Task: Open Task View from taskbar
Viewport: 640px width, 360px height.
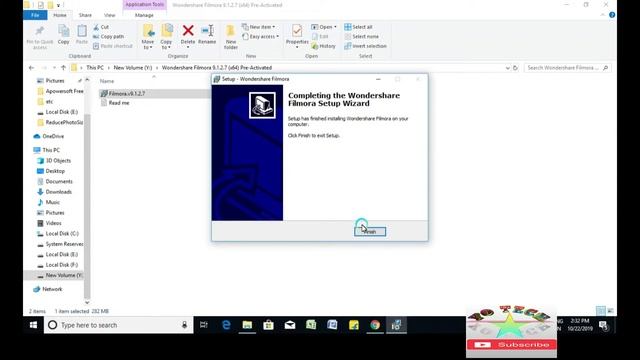Action: (x=204, y=325)
